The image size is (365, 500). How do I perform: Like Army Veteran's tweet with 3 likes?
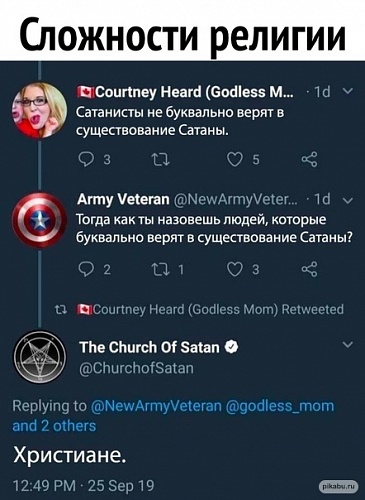[235, 269]
